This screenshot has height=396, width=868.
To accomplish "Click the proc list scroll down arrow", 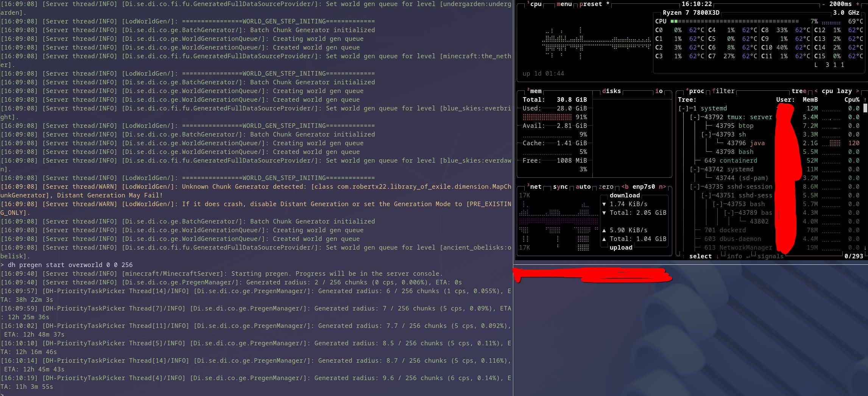I will [x=865, y=247].
